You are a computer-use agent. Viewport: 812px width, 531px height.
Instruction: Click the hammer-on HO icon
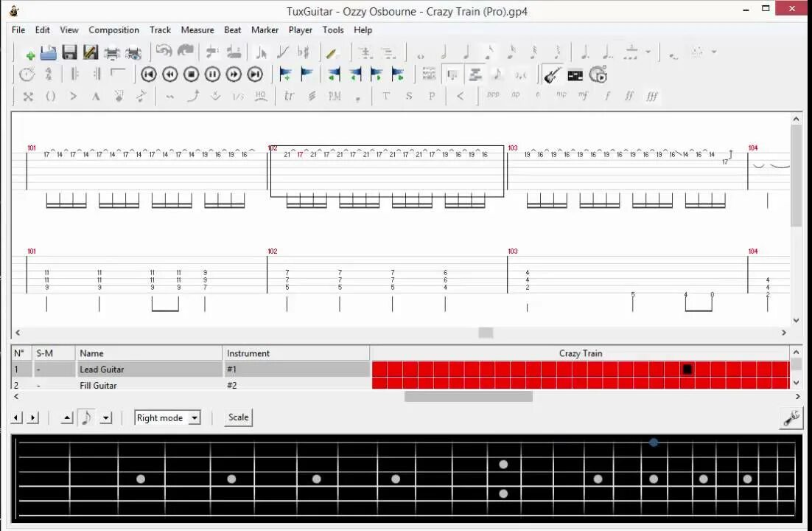(261, 97)
